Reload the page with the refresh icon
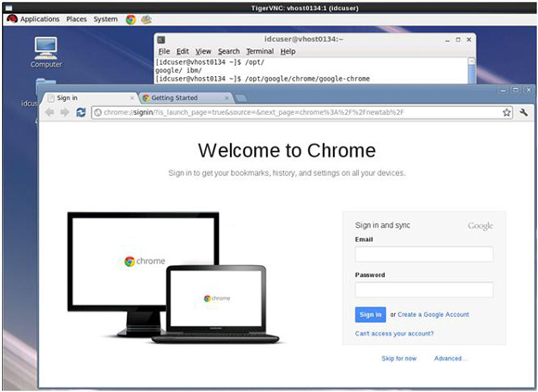 click(81, 112)
